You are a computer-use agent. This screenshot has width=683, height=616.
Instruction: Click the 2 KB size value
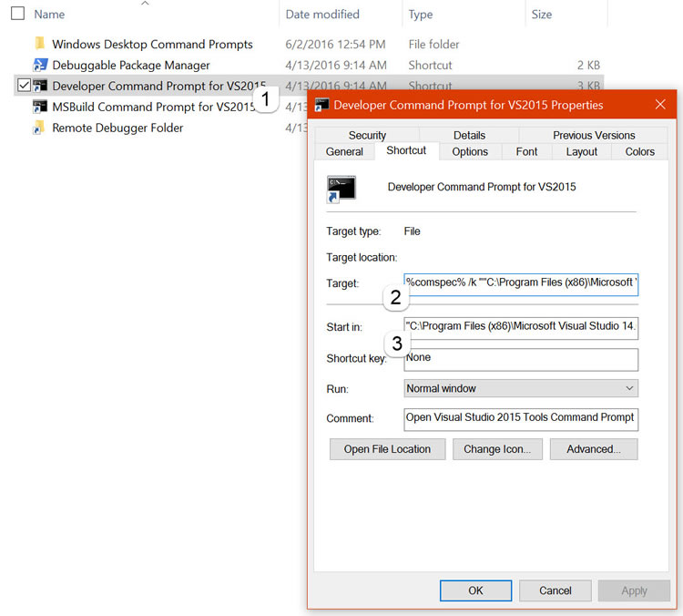[588, 65]
